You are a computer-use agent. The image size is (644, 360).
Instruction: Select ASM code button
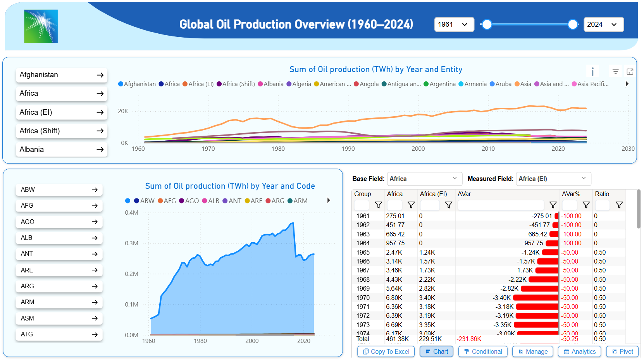click(59, 318)
